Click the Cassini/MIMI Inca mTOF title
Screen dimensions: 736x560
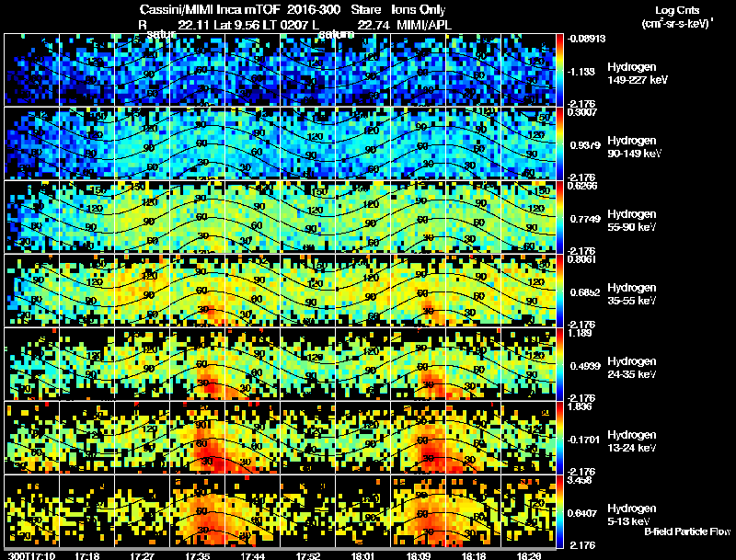tap(211, 10)
